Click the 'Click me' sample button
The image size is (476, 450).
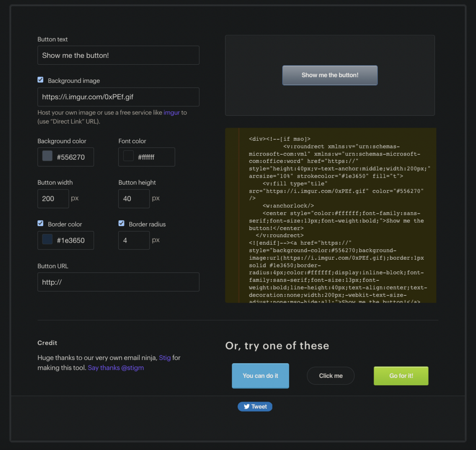coord(330,375)
